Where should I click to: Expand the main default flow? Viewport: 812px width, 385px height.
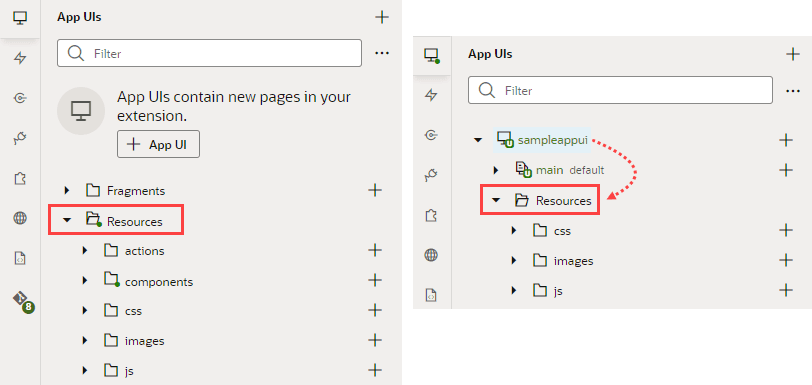pos(496,170)
